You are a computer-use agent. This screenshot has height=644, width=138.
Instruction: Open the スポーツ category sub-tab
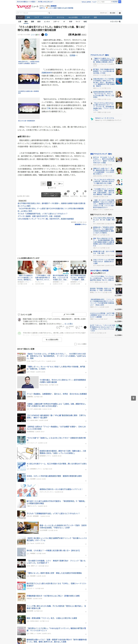(56, 21)
